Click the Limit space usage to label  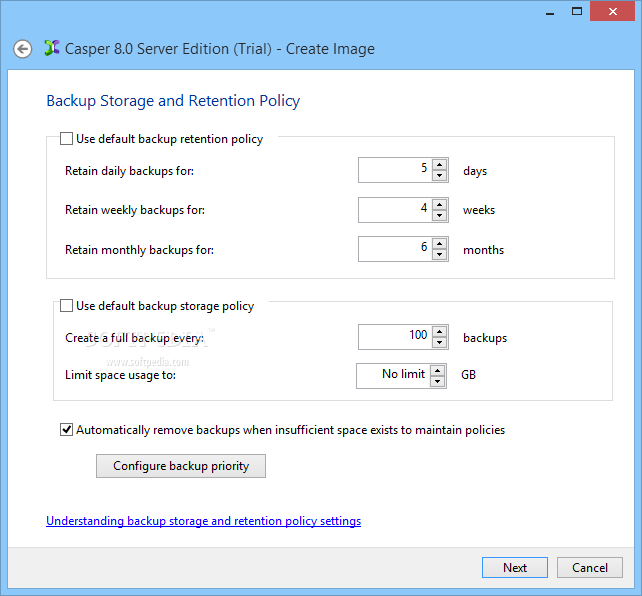coord(120,375)
